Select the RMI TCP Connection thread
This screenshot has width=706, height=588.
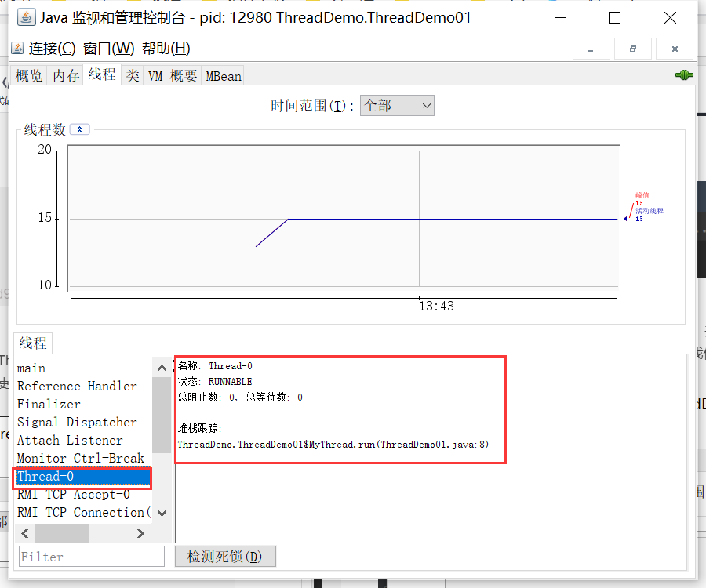(83, 513)
